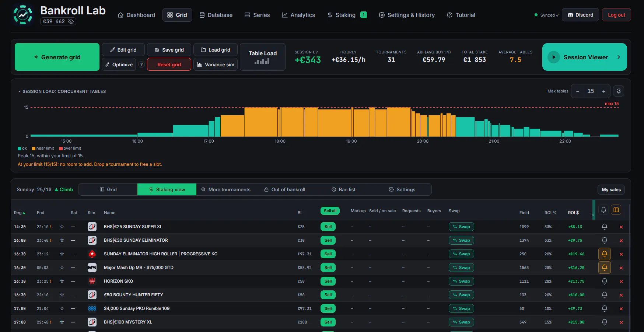Click WPN site icon for Major Mash Up

click(x=92, y=268)
